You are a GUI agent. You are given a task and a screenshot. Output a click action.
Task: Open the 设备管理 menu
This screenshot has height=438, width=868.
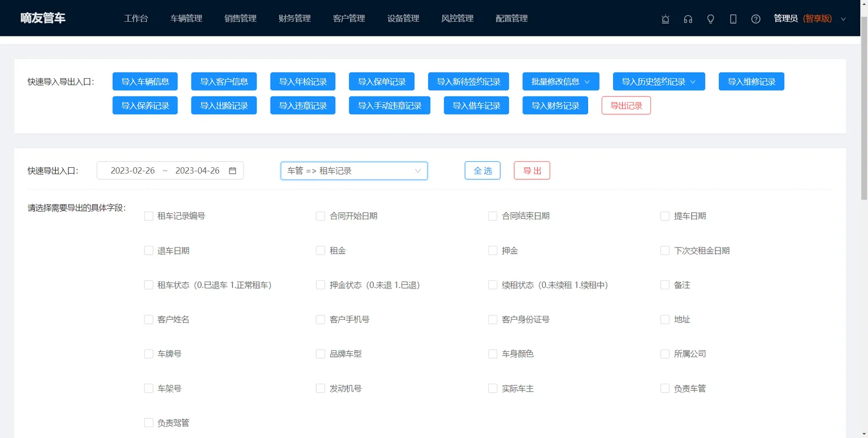(x=403, y=18)
